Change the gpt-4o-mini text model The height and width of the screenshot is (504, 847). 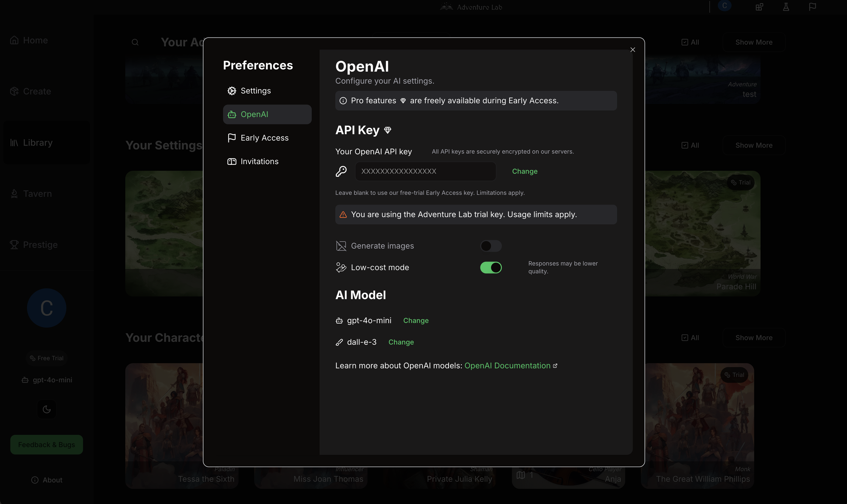[416, 321]
